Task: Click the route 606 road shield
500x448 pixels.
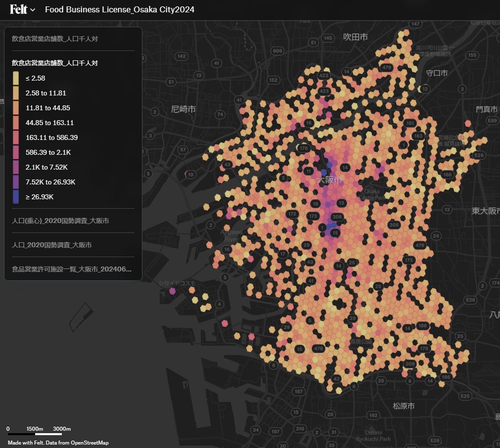Action: click(277, 51)
